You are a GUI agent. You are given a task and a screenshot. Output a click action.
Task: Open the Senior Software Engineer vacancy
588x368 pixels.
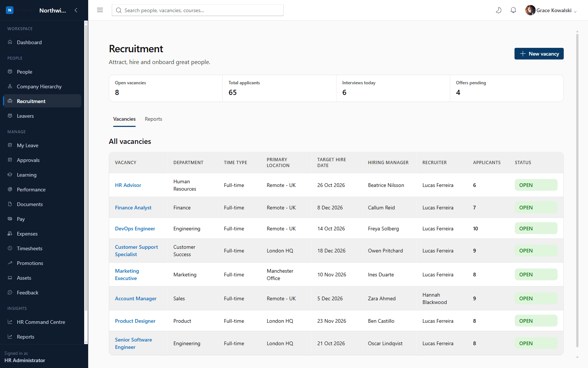[133, 343]
